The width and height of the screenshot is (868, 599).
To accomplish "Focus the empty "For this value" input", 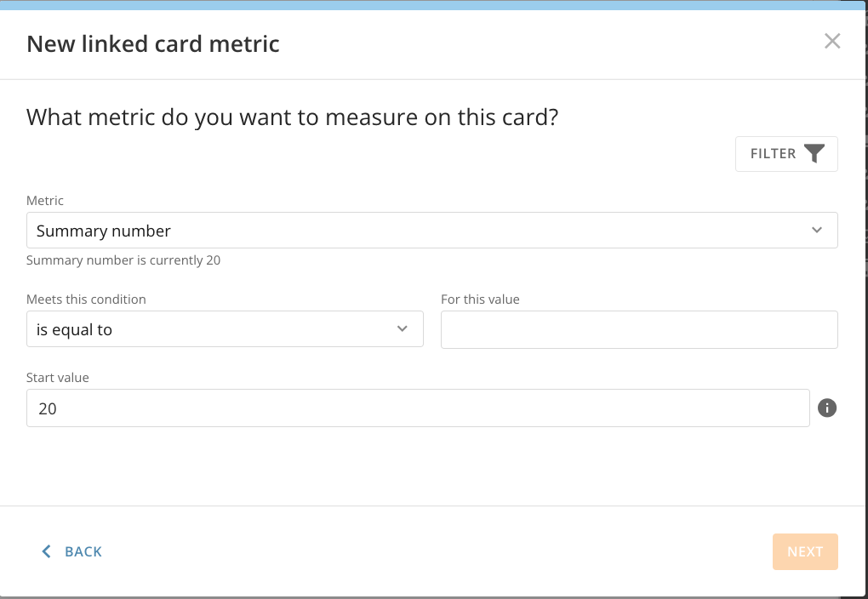I will [639, 329].
